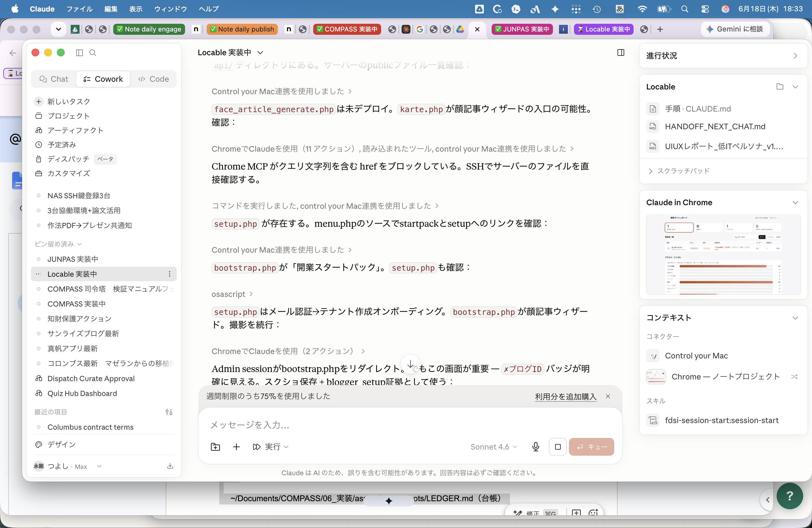Open the 実行 mode dropdown
This screenshot has width=812, height=528.
271,447
